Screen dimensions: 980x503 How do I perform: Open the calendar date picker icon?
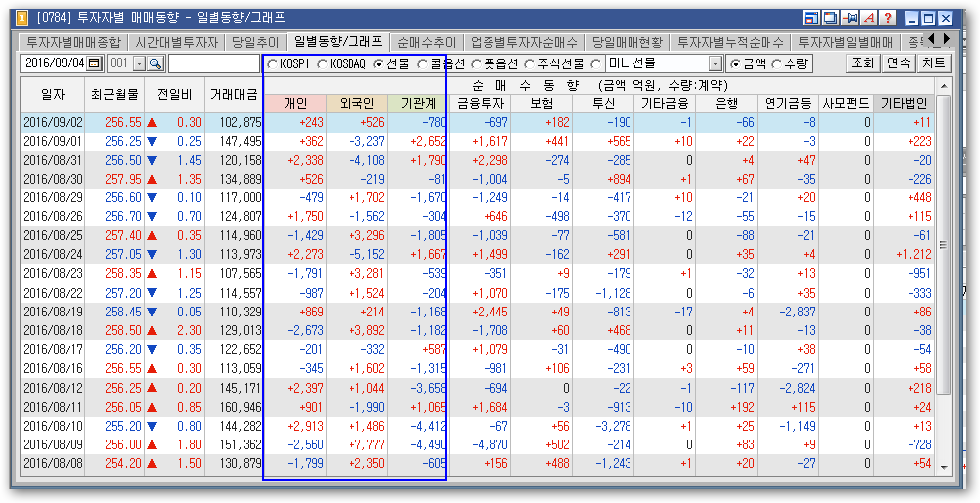coord(95,63)
